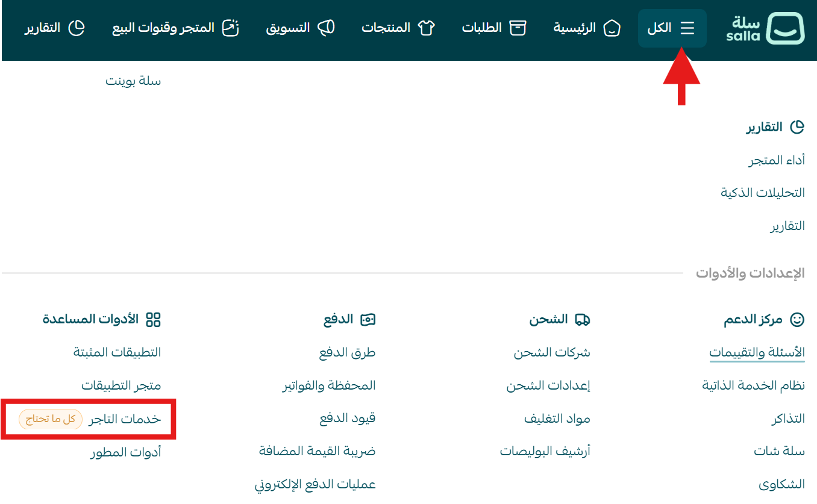The image size is (817, 504).
Task: Open شركات الشحن shipping companies link
Action: coord(552,353)
